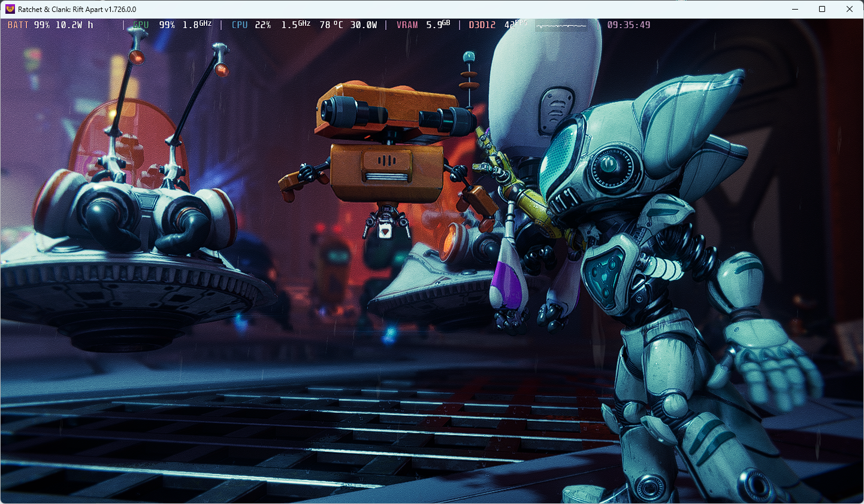Click the 22% CPU usage value
The width and height of the screenshot is (864, 504).
point(263,25)
